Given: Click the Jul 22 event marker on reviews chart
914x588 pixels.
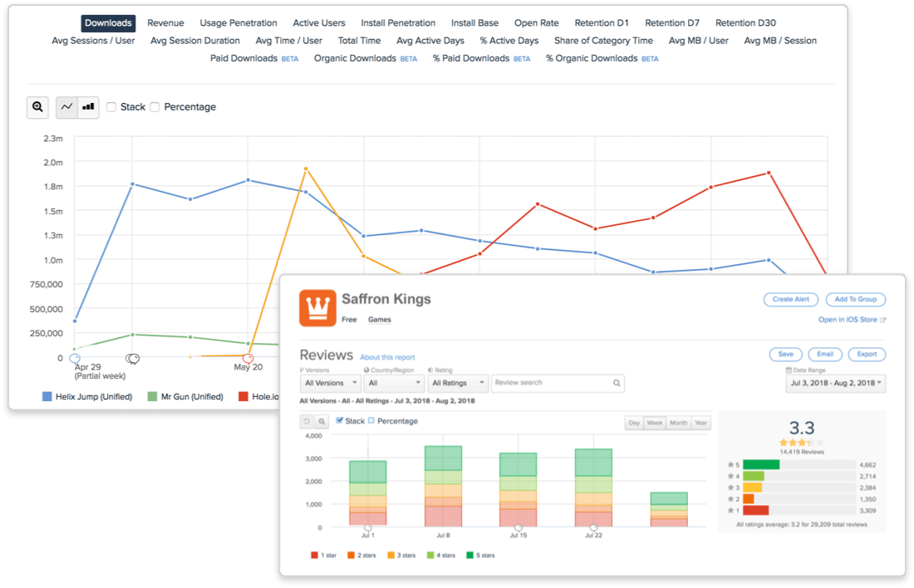Looking at the screenshot, I should (593, 528).
